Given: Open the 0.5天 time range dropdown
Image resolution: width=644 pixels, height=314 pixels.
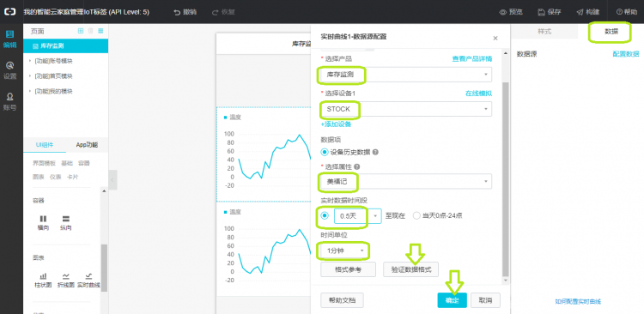Looking at the screenshot, I should click(x=358, y=216).
